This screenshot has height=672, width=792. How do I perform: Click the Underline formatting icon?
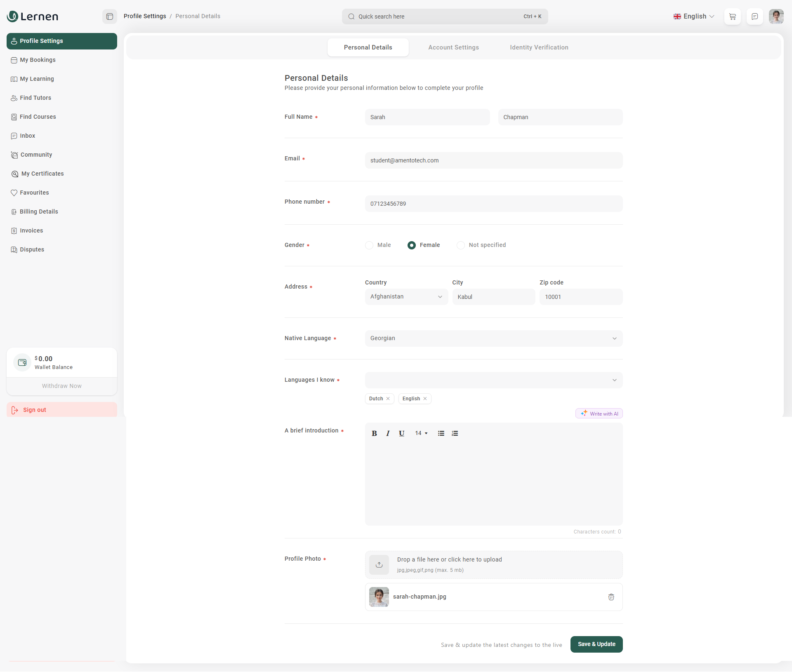point(401,433)
